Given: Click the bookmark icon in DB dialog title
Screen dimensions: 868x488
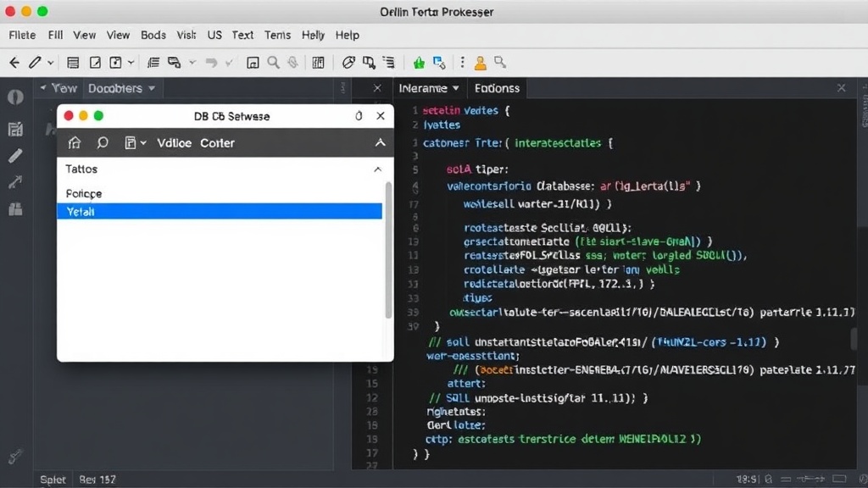Looking at the screenshot, I should 359,115.
